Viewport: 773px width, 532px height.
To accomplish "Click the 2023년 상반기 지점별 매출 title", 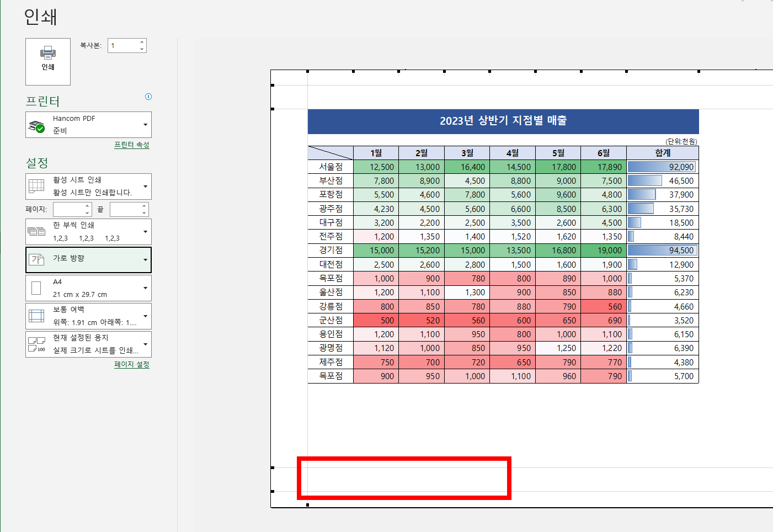I will pyautogui.click(x=503, y=121).
